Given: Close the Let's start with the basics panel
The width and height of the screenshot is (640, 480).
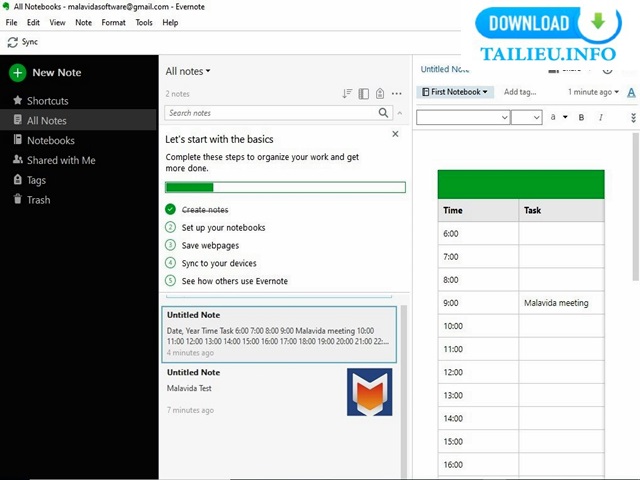Looking at the screenshot, I should (x=395, y=134).
